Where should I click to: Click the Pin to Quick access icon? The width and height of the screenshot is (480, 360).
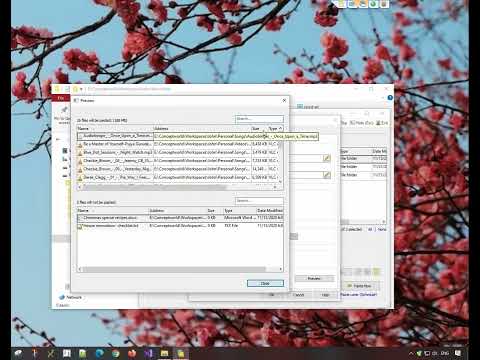point(64,110)
